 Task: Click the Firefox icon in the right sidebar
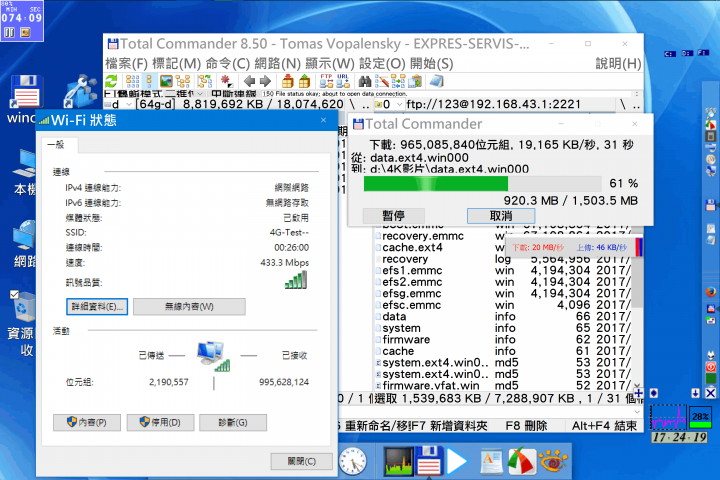click(710, 292)
